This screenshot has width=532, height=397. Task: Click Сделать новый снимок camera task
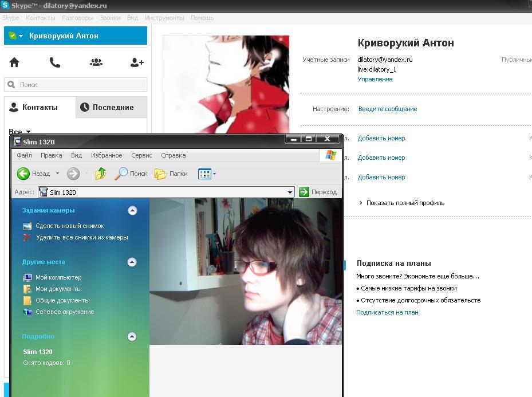pos(69,226)
